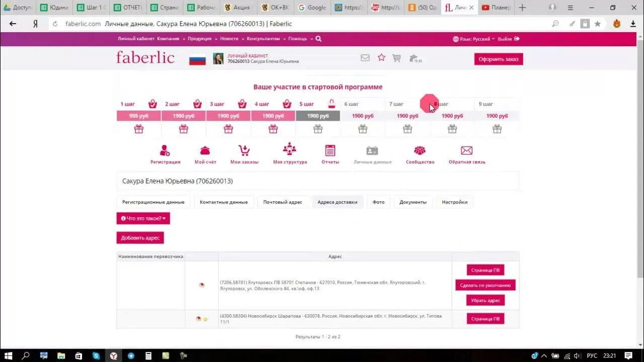Screen dimensions: 644x362
Task: Click Страница ПВ for Ялуторовск address
Action: tap(486, 270)
